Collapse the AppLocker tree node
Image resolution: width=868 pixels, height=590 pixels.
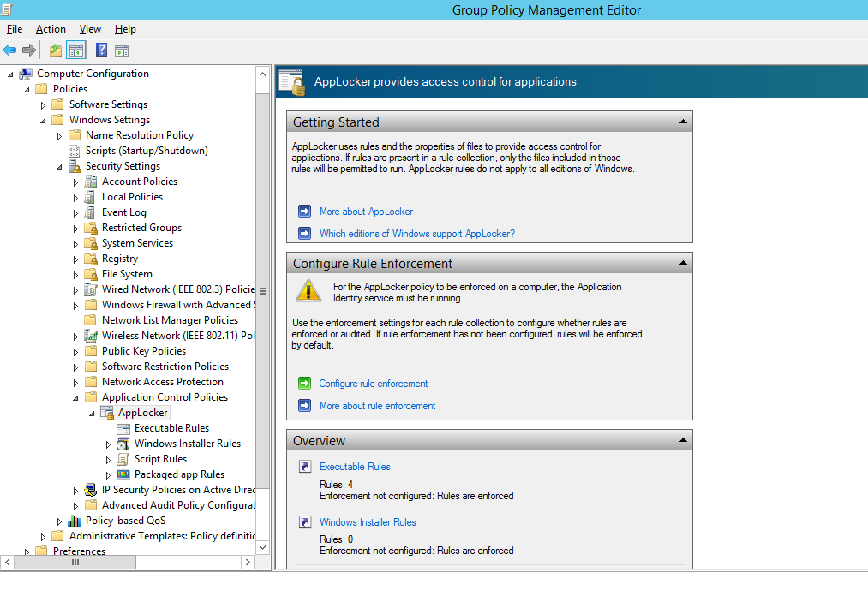coord(92,414)
